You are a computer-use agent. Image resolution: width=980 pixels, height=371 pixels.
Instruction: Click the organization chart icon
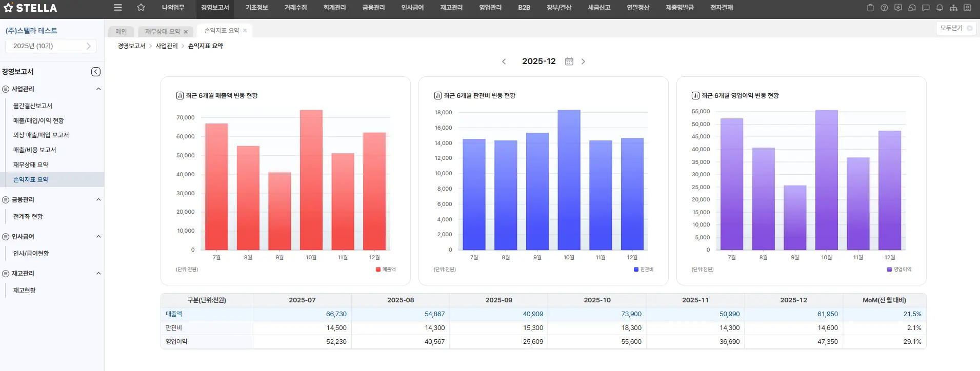click(x=953, y=8)
